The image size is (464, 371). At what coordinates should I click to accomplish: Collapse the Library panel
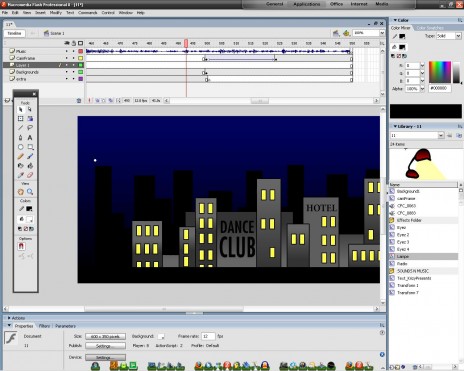click(395, 126)
